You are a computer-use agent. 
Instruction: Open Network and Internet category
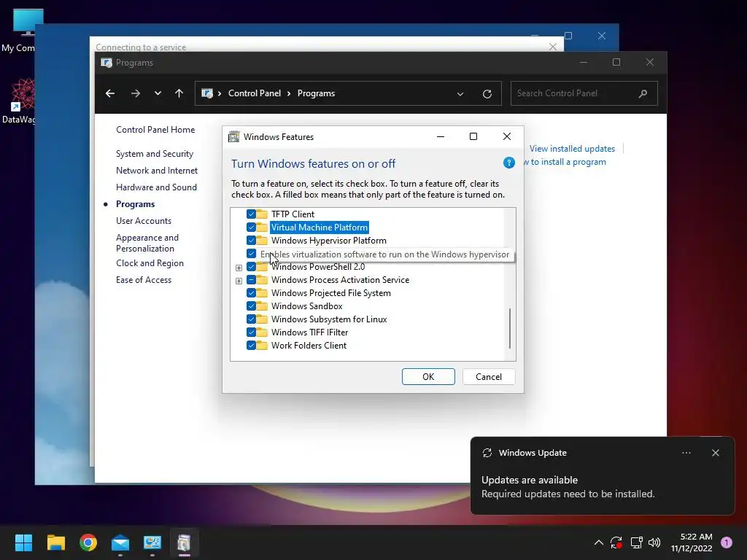pyautogui.click(x=157, y=171)
